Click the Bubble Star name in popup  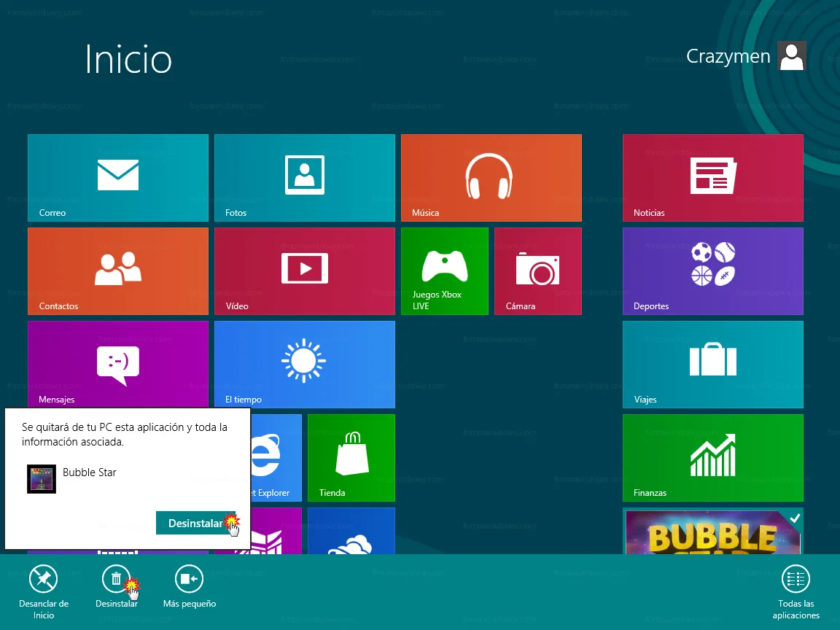(90, 472)
